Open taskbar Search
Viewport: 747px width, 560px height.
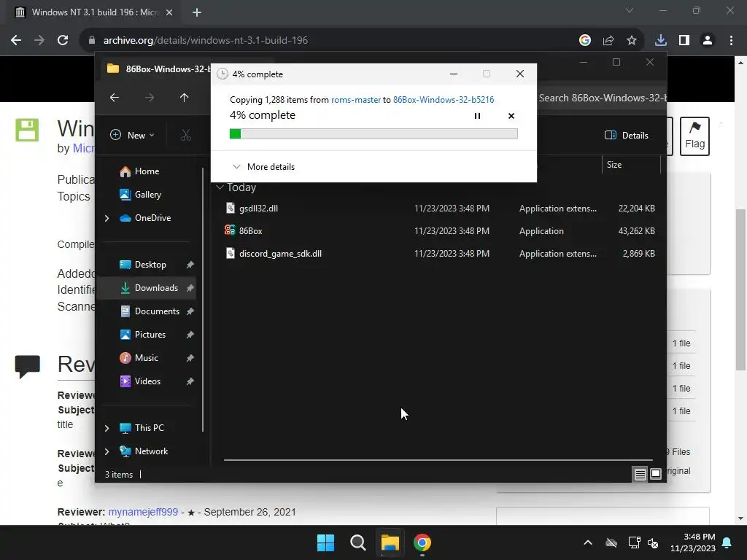tap(357, 542)
